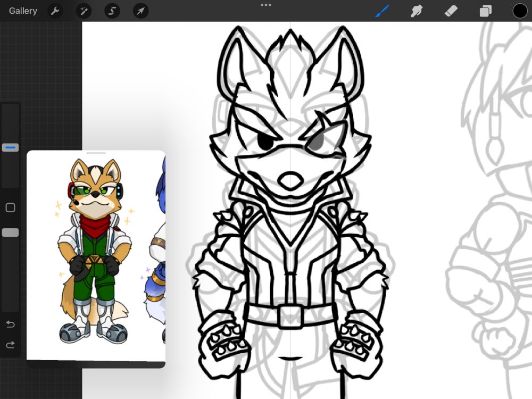Open the Layers panel

(x=486, y=11)
